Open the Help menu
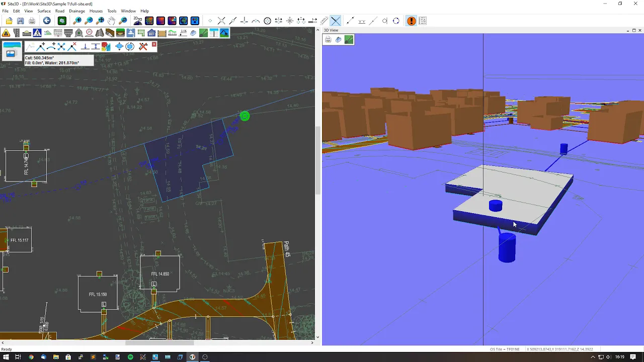644x362 pixels. [x=145, y=11]
